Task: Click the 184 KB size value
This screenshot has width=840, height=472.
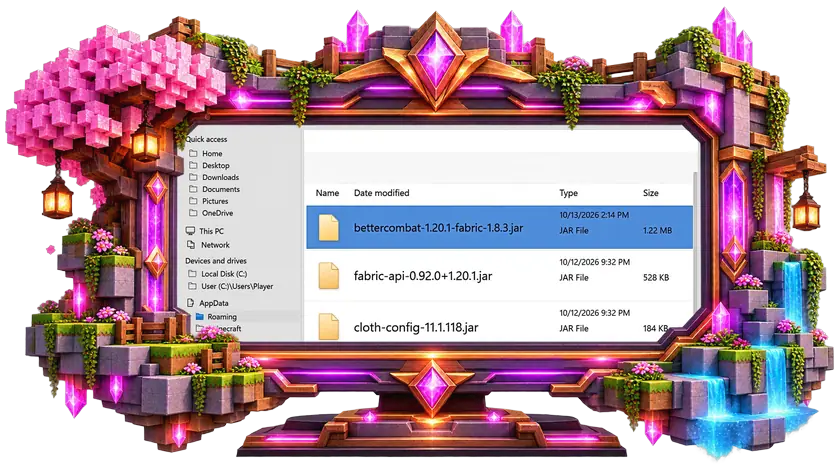Action: click(x=655, y=328)
